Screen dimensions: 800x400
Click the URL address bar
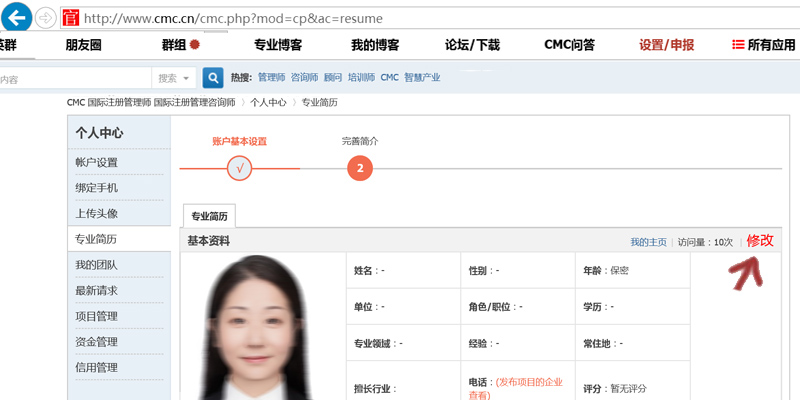pyautogui.click(x=429, y=18)
